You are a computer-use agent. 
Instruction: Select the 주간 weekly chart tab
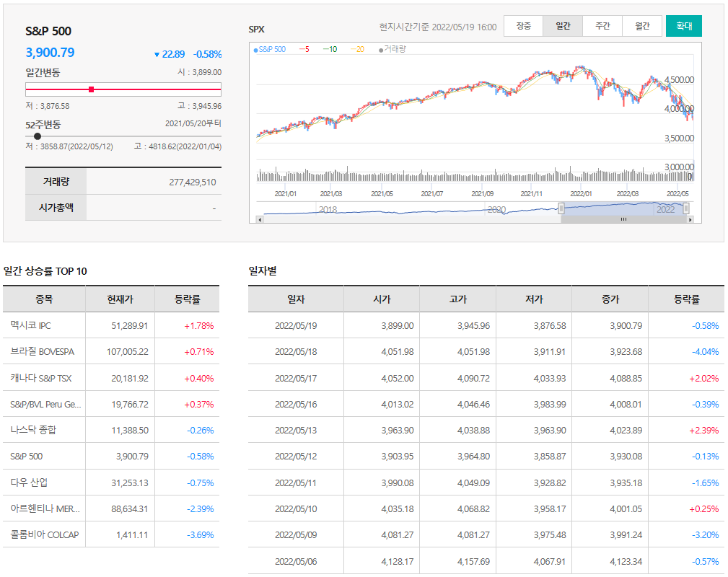pos(602,26)
